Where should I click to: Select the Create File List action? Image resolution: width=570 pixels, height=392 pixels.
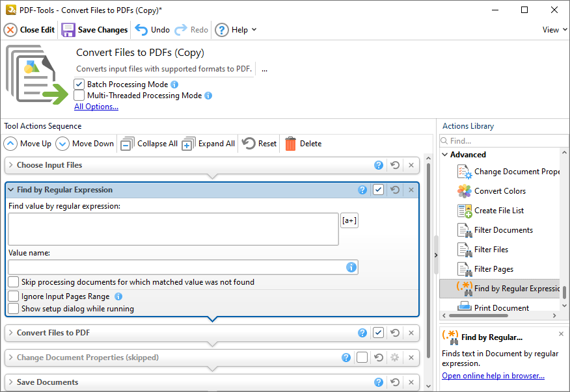[x=491, y=211]
